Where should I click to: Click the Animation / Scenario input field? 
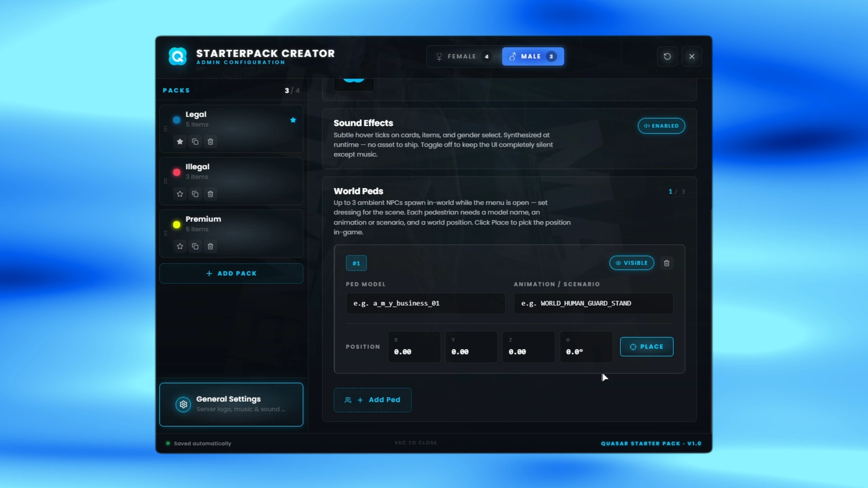pyautogui.click(x=593, y=303)
